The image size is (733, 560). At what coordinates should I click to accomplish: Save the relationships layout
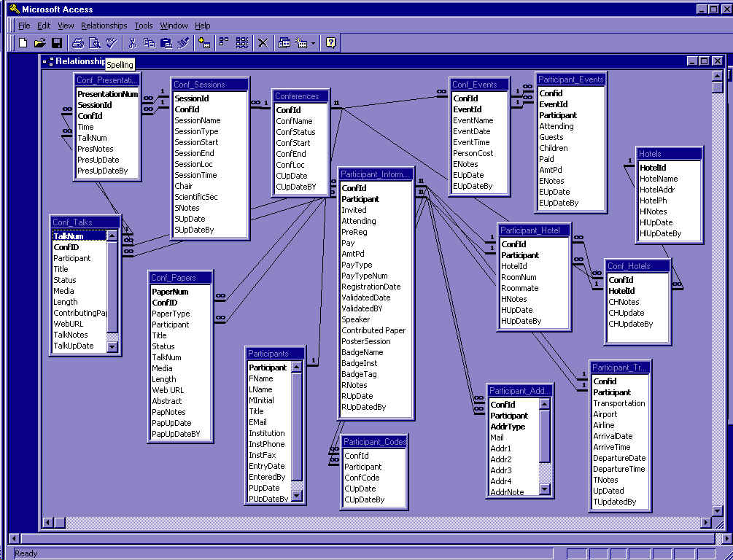tap(57, 43)
